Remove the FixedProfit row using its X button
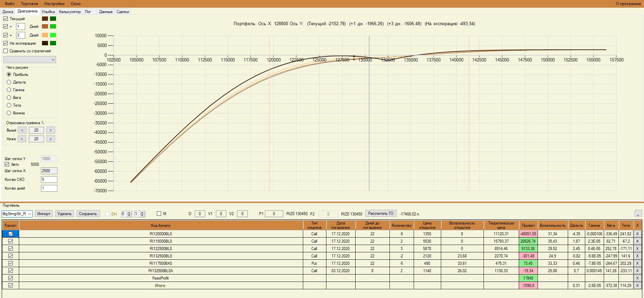 pyautogui.click(x=637, y=278)
